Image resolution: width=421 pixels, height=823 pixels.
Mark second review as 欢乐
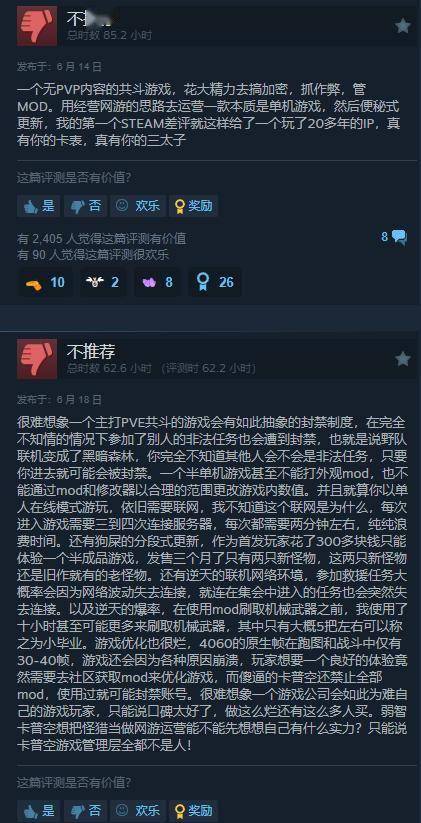(x=138, y=810)
